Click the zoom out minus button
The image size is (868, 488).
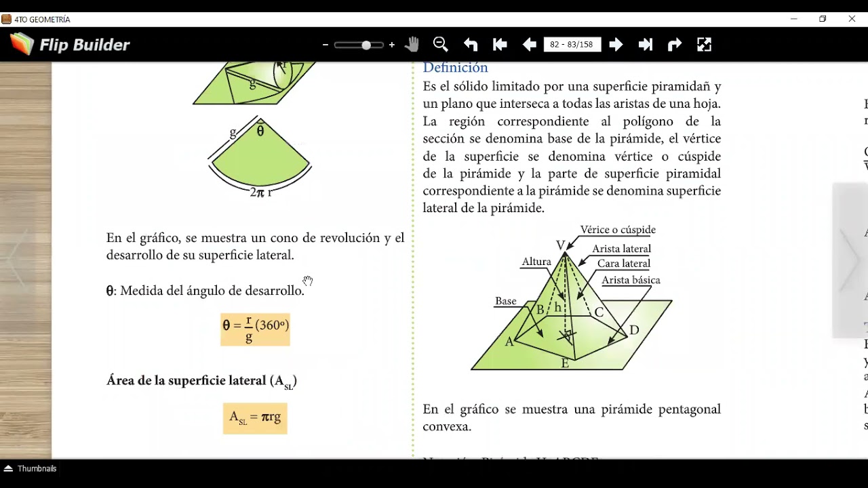click(x=325, y=45)
